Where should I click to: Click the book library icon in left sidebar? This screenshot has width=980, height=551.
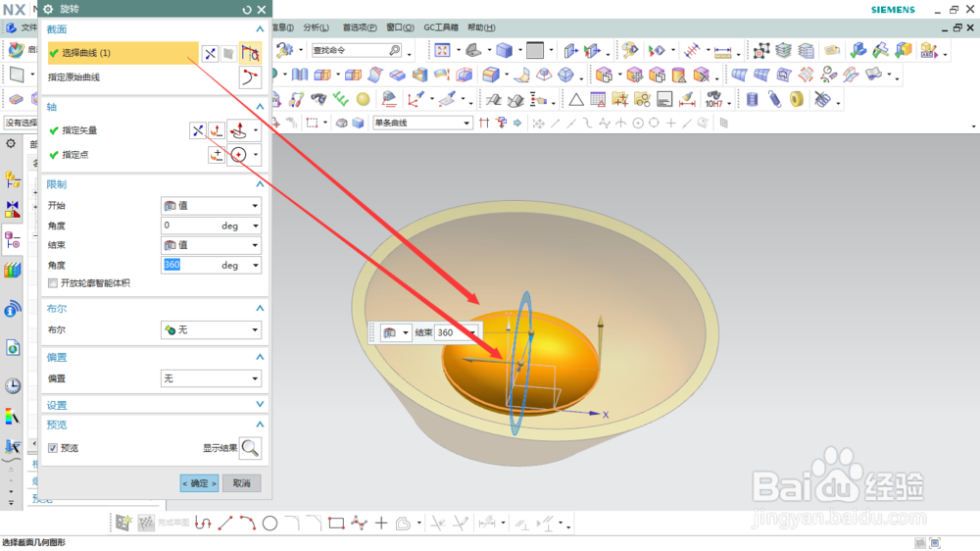pos(12,271)
